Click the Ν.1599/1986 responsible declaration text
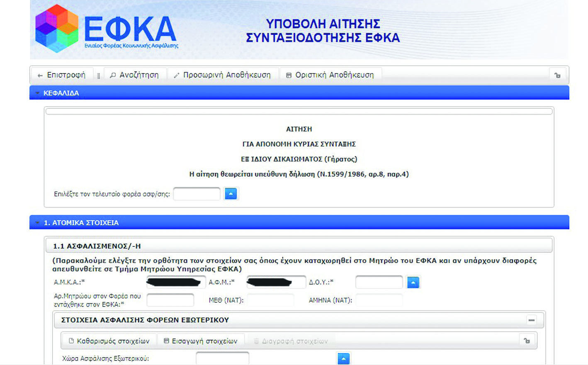This screenshot has width=588, height=365. click(299, 174)
